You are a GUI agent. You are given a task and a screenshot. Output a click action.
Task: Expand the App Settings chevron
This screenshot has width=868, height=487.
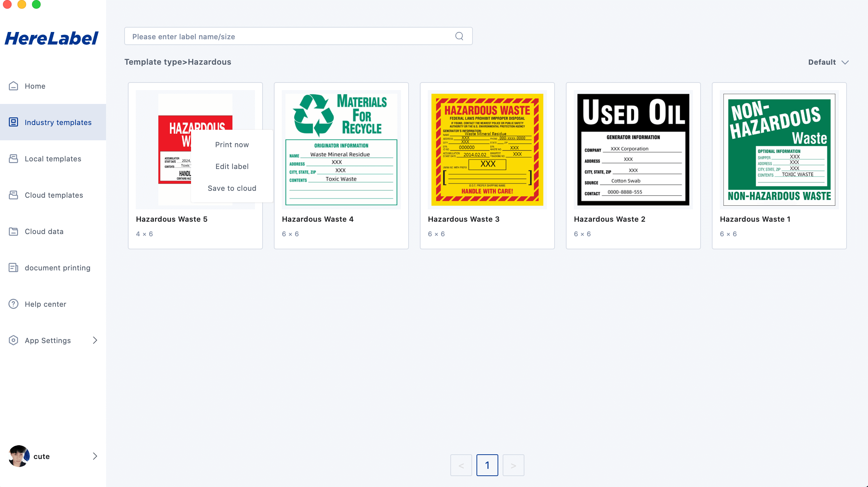pos(95,341)
